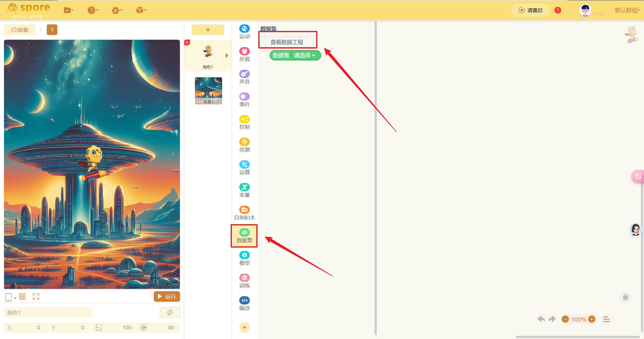This screenshot has height=339, width=644.
Task: Toggle fullscreen stage view icon
Action: [x=36, y=296]
